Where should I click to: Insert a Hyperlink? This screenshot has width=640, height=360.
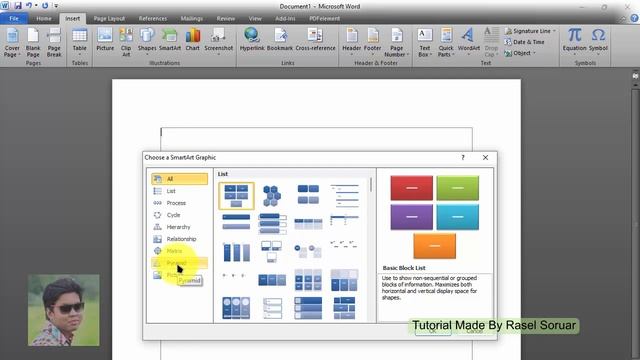[x=252, y=40]
